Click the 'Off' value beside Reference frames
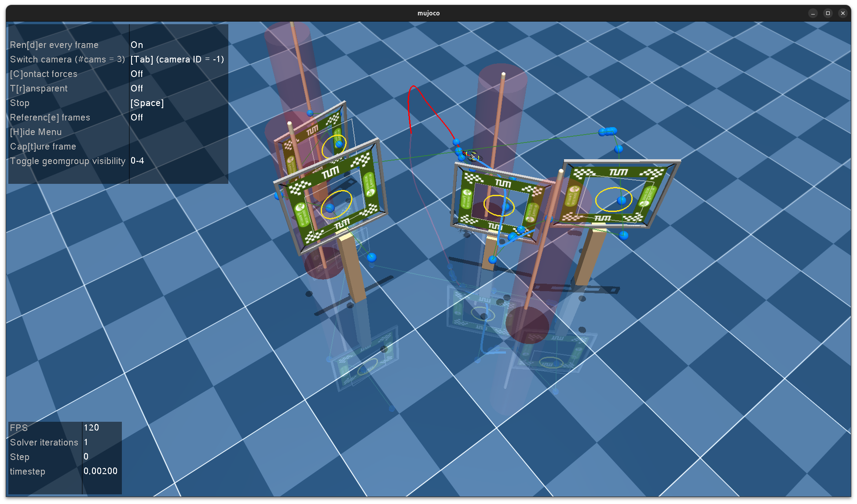The height and width of the screenshot is (504, 857). [x=137, y=117]
